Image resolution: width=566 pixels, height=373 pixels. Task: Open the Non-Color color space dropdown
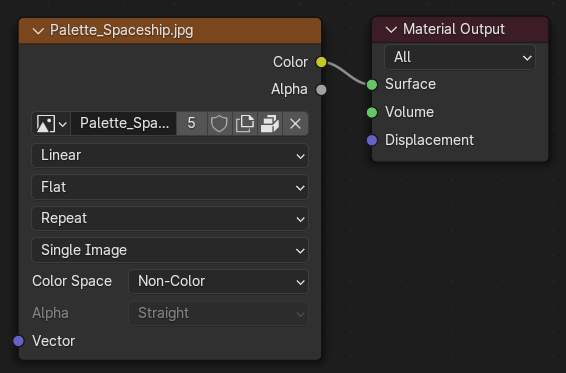point(218,281)
